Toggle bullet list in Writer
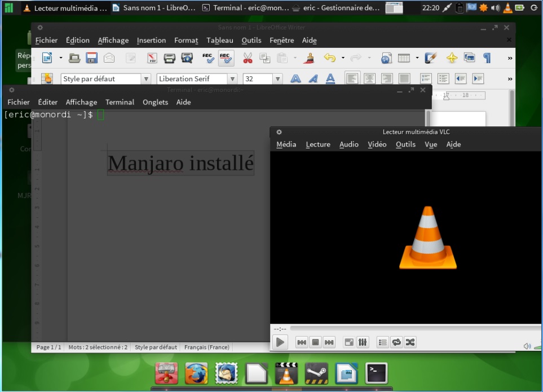 pos(443,78)
